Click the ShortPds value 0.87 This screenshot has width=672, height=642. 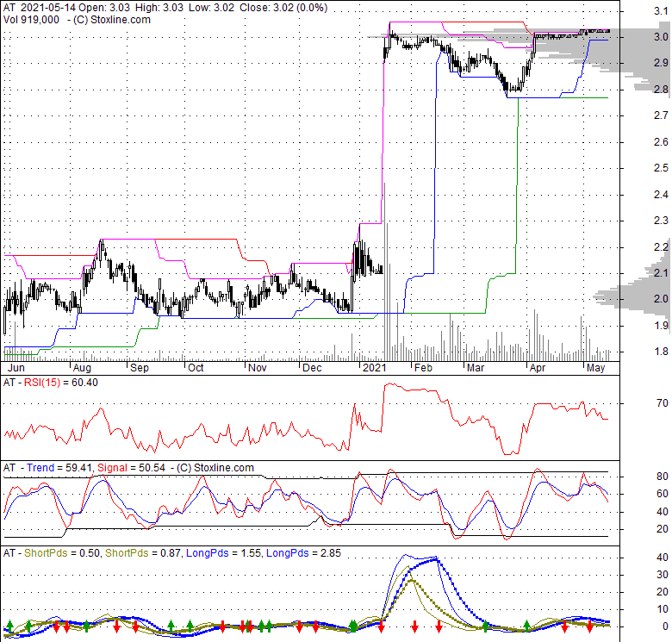171,553
